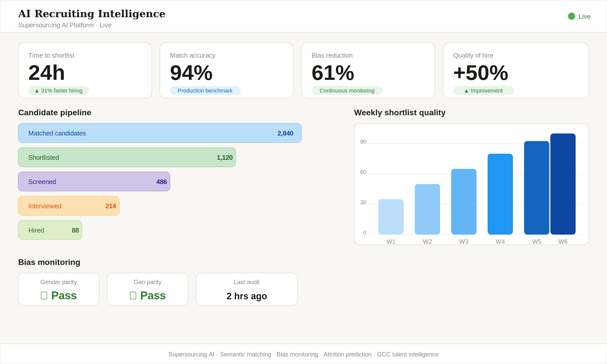Click the W2 chart bar

427,209
